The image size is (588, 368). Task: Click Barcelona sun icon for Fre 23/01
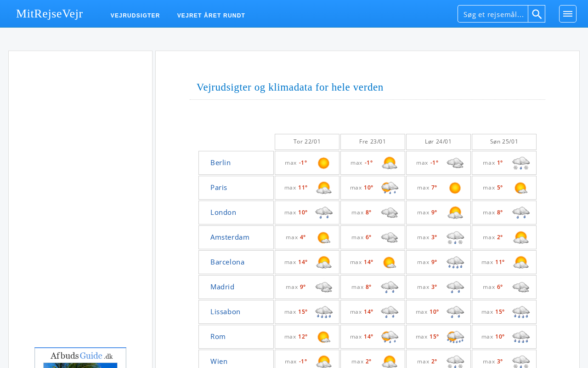(x=390, y=262)
